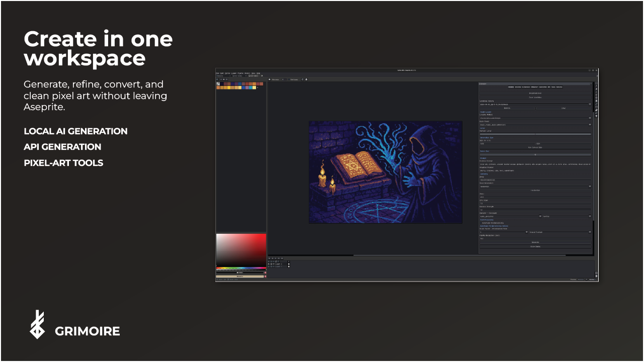
Task: Select the lavender palette swatch
Action: 247,87
